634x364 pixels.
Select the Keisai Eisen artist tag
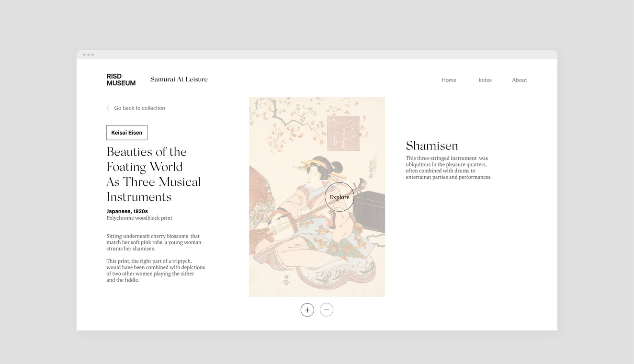click(127, 133)
